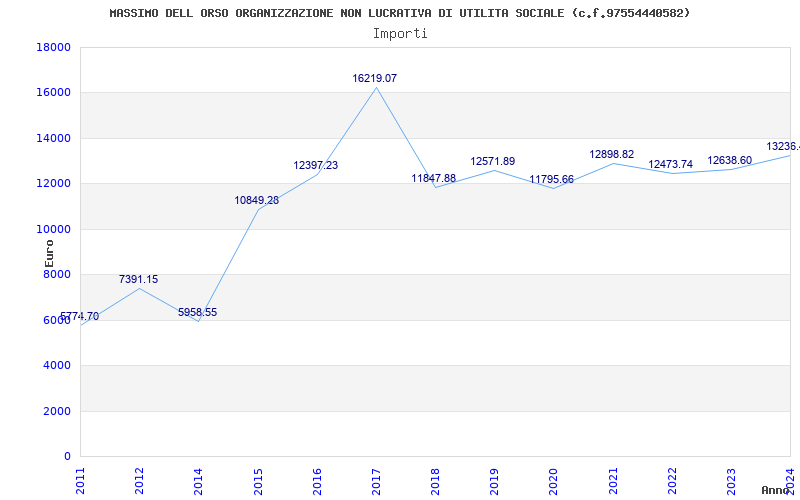Select the 8000 y-axis label

(57, 274)
